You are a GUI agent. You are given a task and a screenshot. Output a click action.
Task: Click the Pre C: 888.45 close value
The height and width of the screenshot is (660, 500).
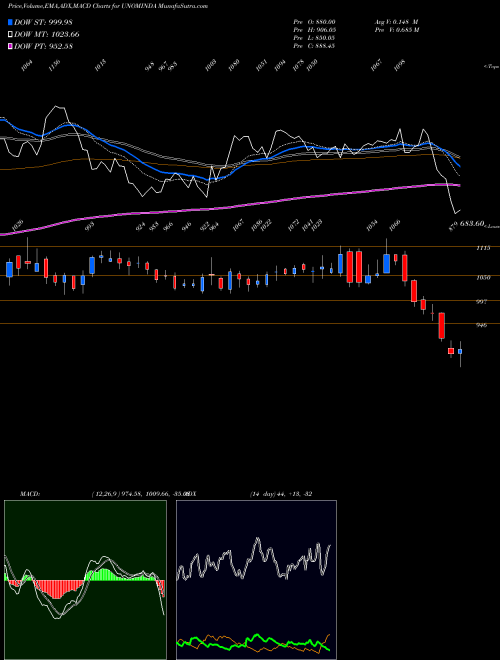(314, 46)
